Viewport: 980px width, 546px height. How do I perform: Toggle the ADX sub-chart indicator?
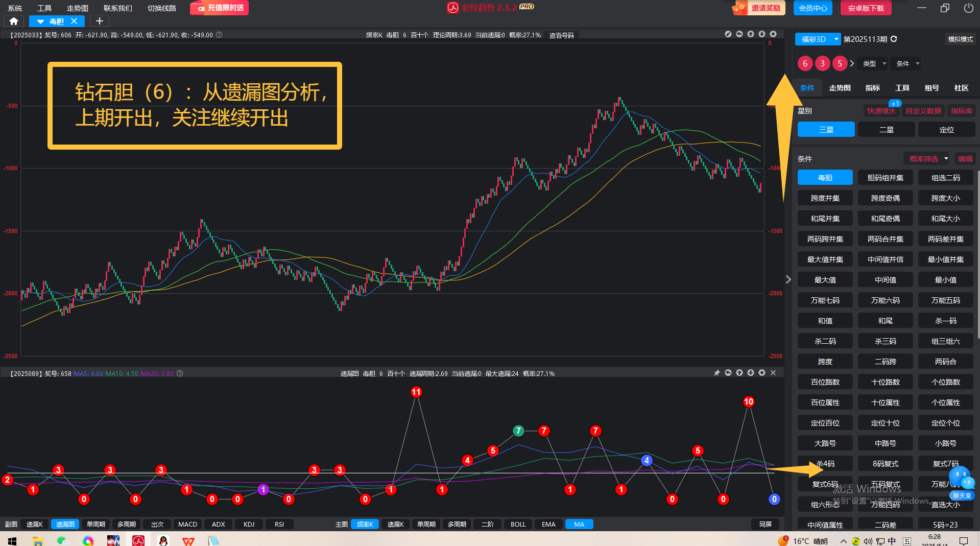(218, 524)
